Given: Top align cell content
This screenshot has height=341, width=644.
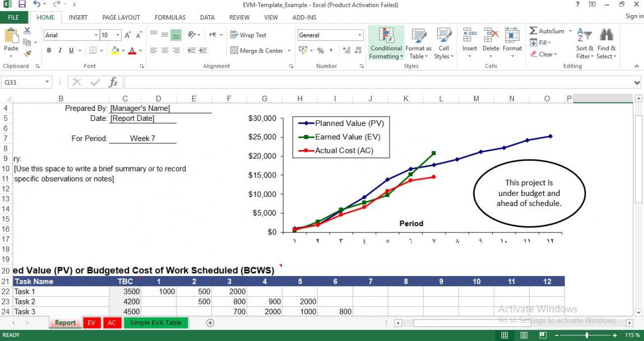Looking at the screenshot, I should [154, 35].
